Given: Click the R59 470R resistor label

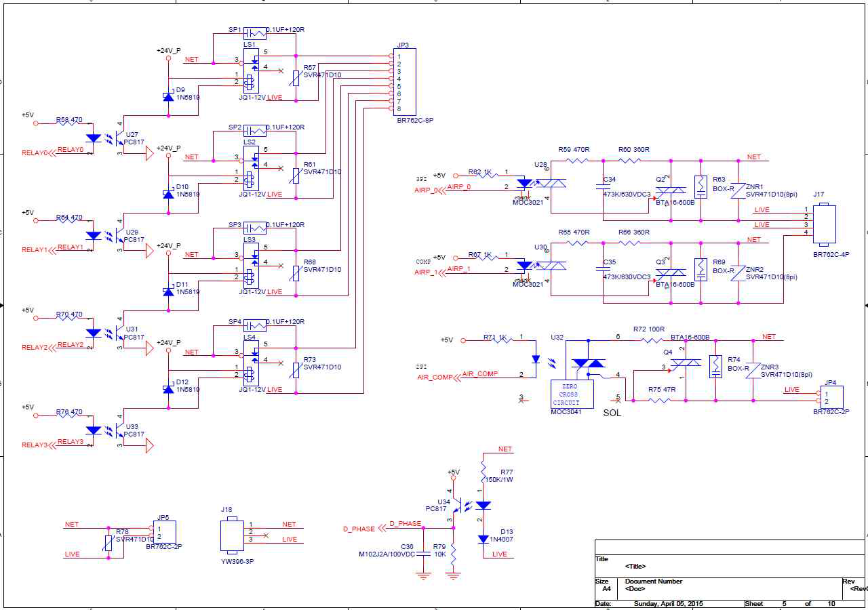Looking at the screenshot, I should pyautogui.click(x=574, y=150).
